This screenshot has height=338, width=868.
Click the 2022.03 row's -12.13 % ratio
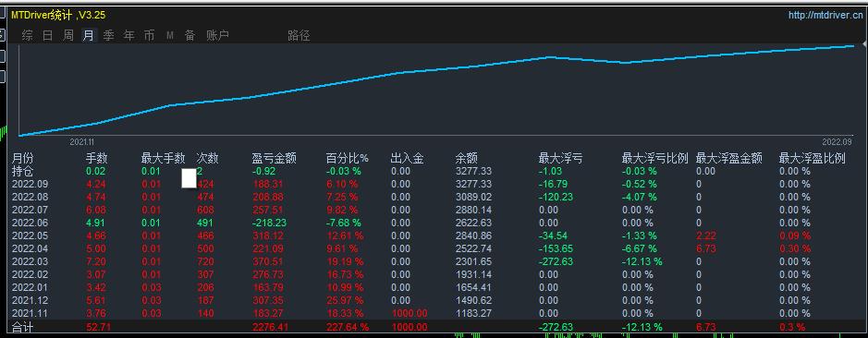pos(642,261)
